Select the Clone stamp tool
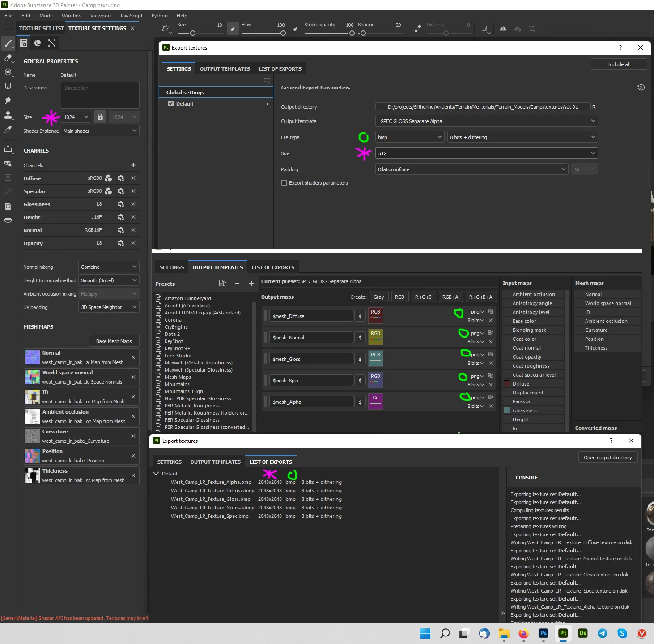 click(8, 115)
